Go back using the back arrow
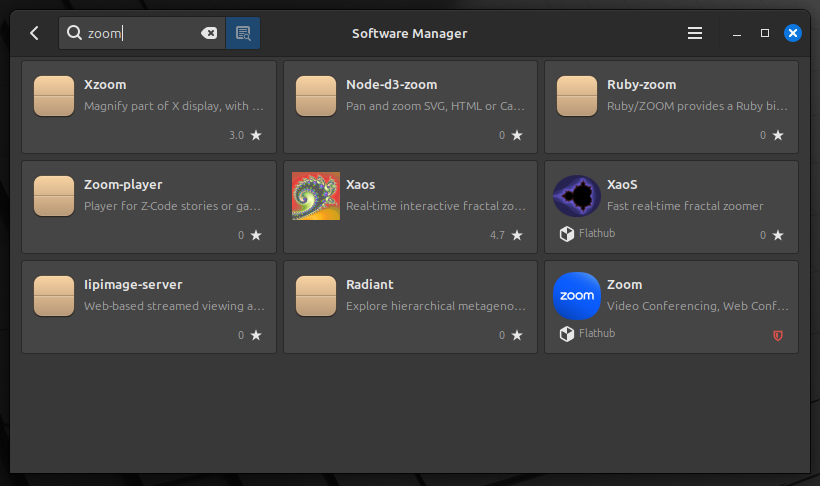Screen dimensions: 820x486 pyautogui.click(x=34, y=33)
